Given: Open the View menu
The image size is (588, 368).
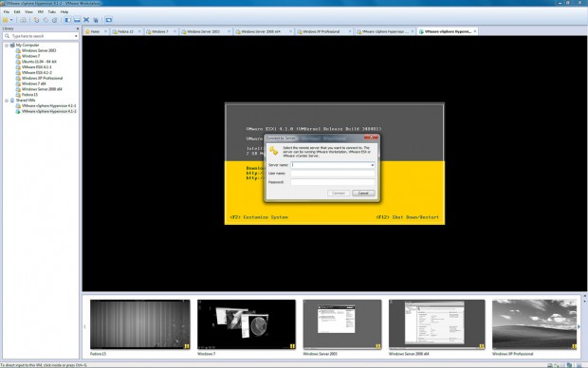Looking at the screenshot, I should (28, 12).
